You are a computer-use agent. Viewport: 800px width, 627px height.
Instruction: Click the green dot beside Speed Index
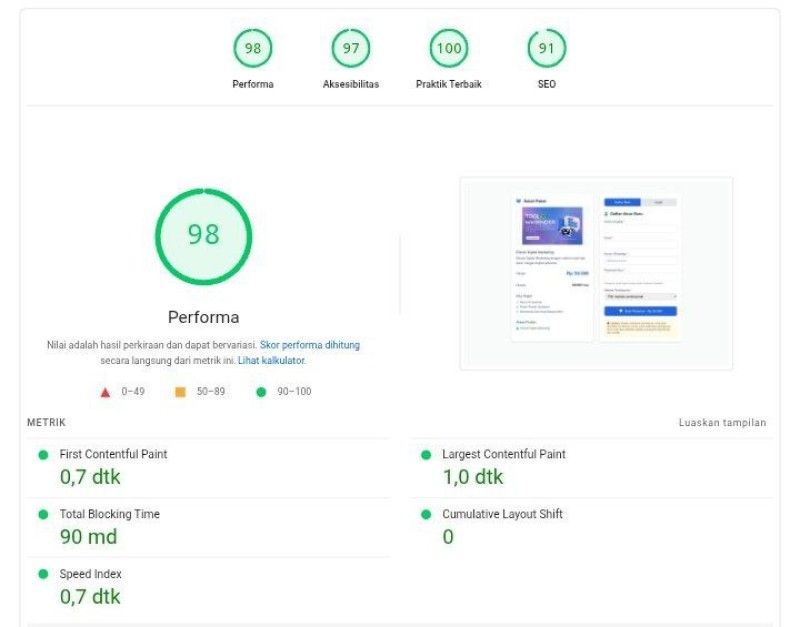tap(43, 574)
